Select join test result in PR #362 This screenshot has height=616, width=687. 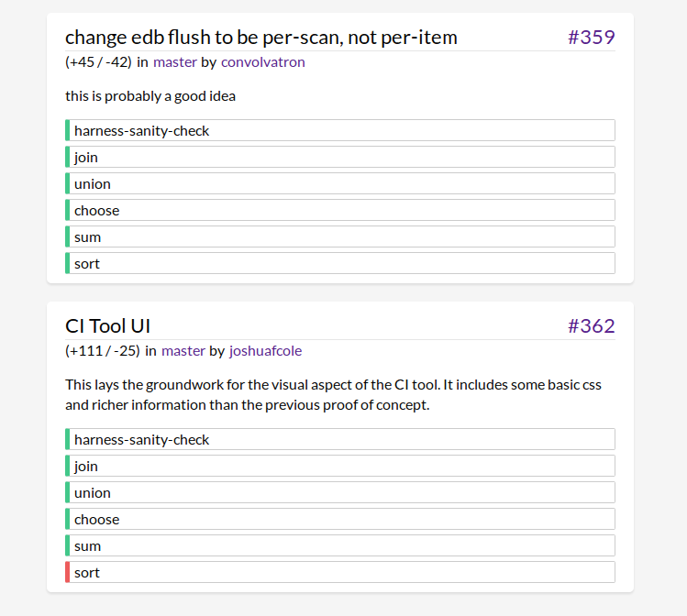339,467
